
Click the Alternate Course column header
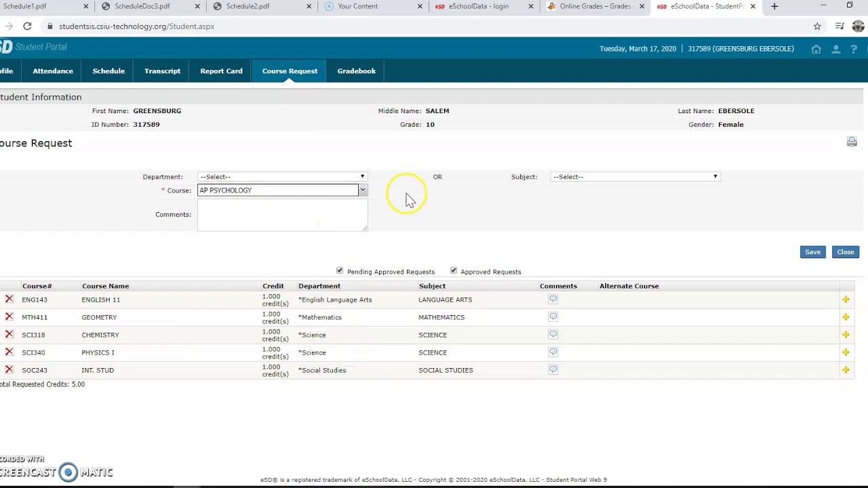(629, 286)
